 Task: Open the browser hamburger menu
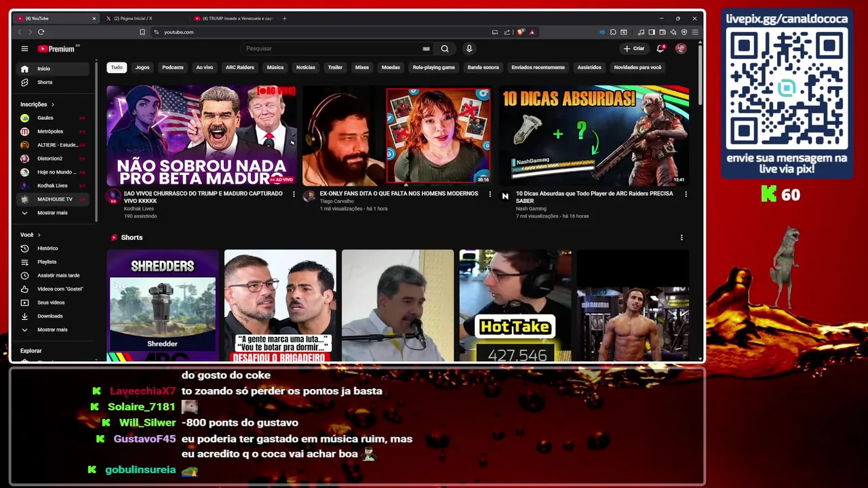click(695, 32)
